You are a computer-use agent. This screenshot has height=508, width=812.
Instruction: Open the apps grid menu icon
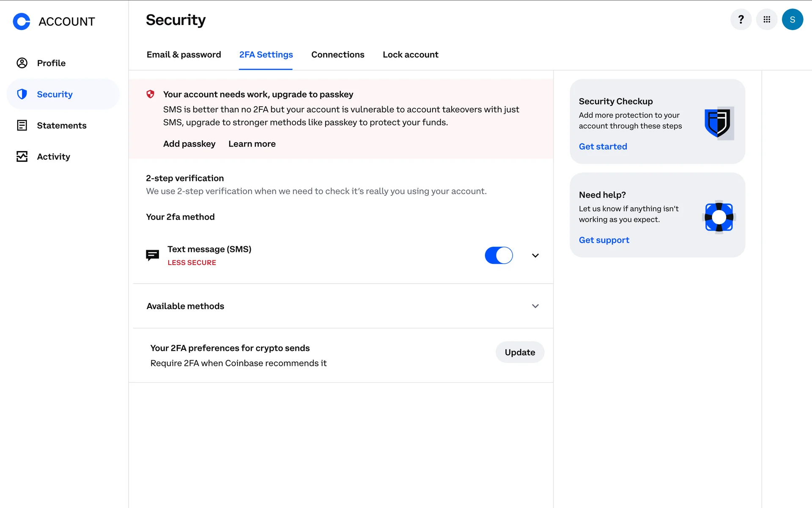pyautogui.click(x=767, y=19)
